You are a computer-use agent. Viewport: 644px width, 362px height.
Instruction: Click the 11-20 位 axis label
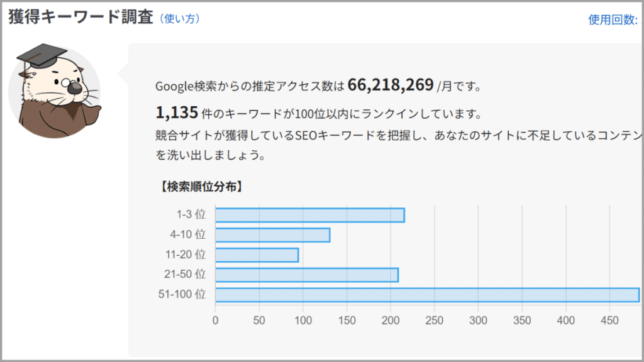[186, 255]
